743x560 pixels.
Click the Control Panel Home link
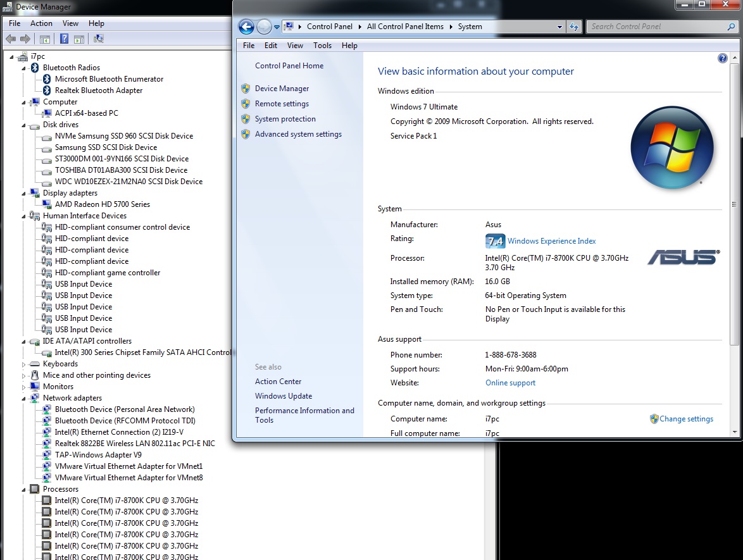pyautogui.click(x=289, y=66)
